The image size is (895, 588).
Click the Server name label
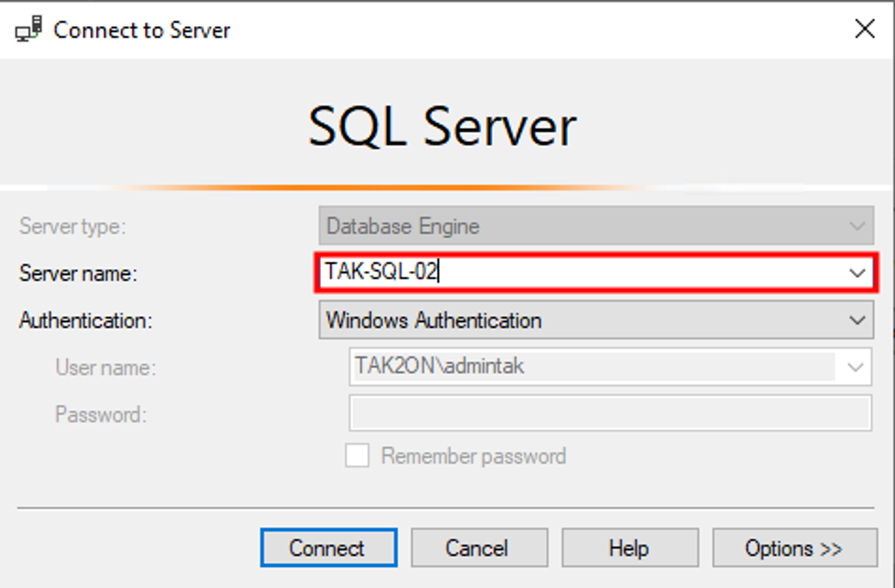(x=78, y=273)
